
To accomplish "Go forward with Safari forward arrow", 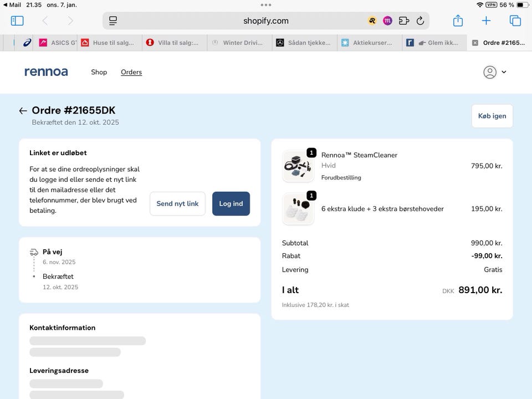I will point(70,21).
